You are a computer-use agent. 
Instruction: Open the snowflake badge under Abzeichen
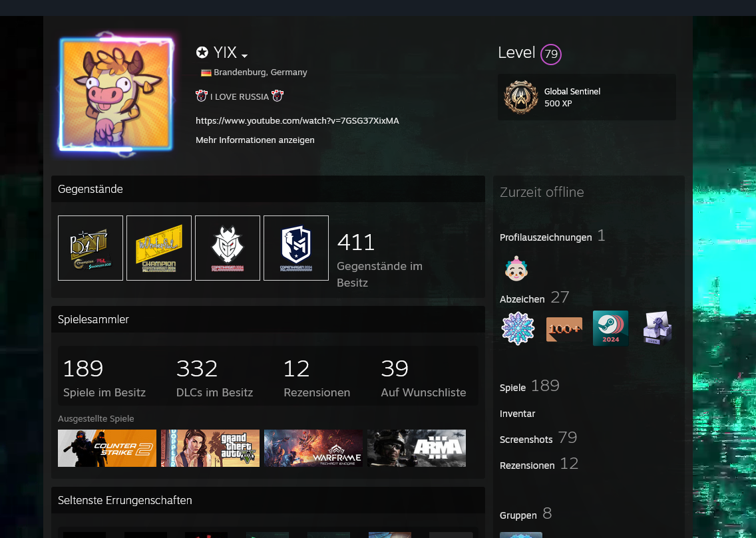click(518, 329)
